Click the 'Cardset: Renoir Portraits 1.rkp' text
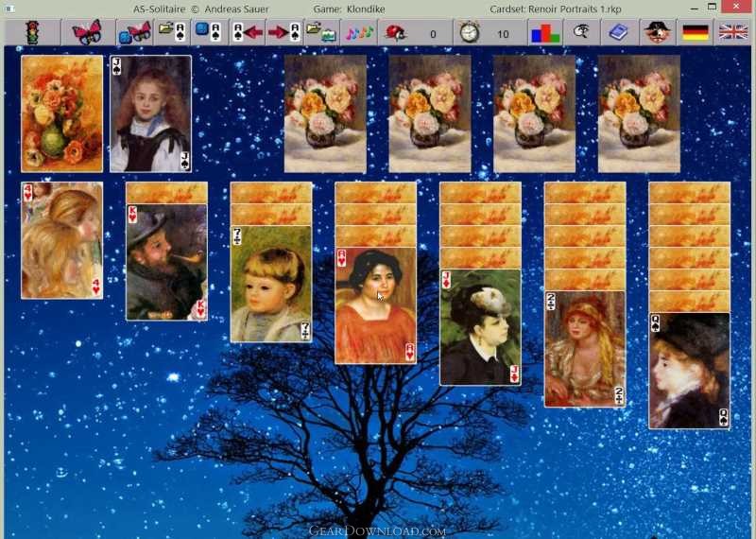 tap(556, 9)
